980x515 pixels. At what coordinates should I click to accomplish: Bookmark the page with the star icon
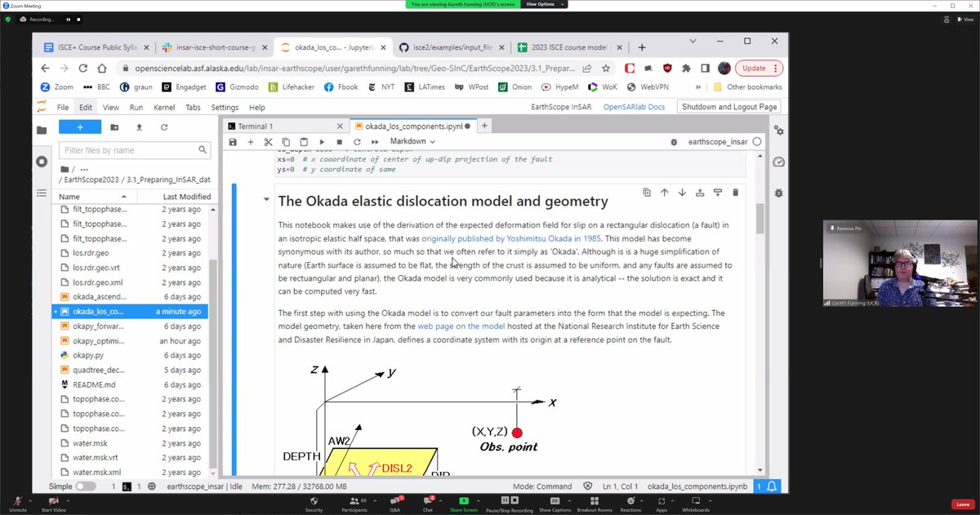point(605,69)
